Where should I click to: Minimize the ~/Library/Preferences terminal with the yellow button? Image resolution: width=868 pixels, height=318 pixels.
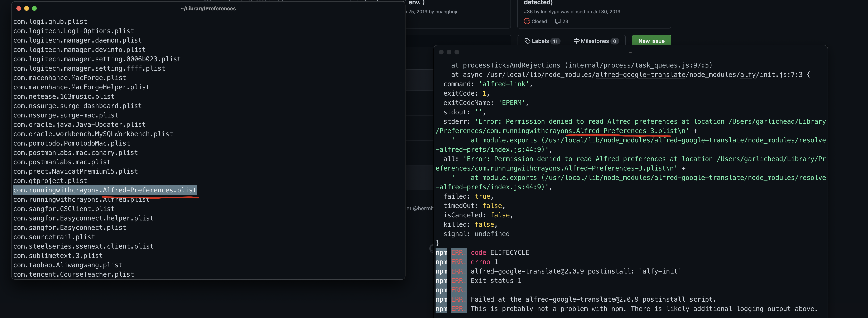coord(27,8)
